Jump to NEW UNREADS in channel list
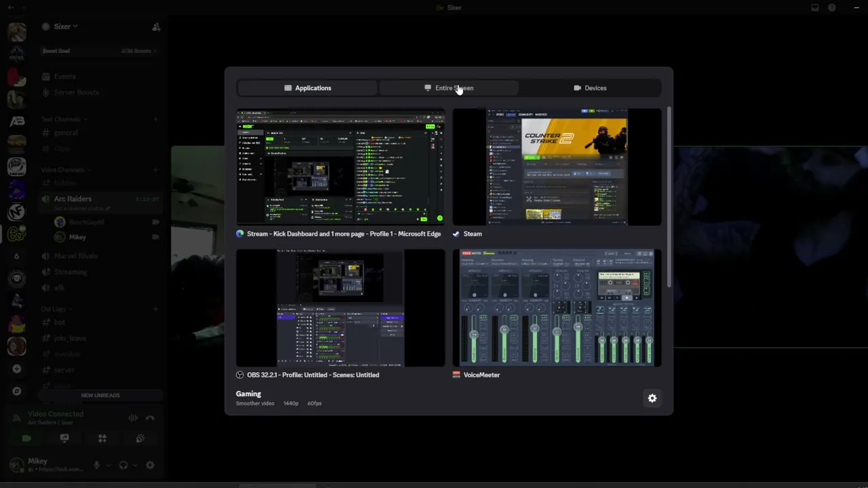The image size is (868, 488). pos(100,395)
